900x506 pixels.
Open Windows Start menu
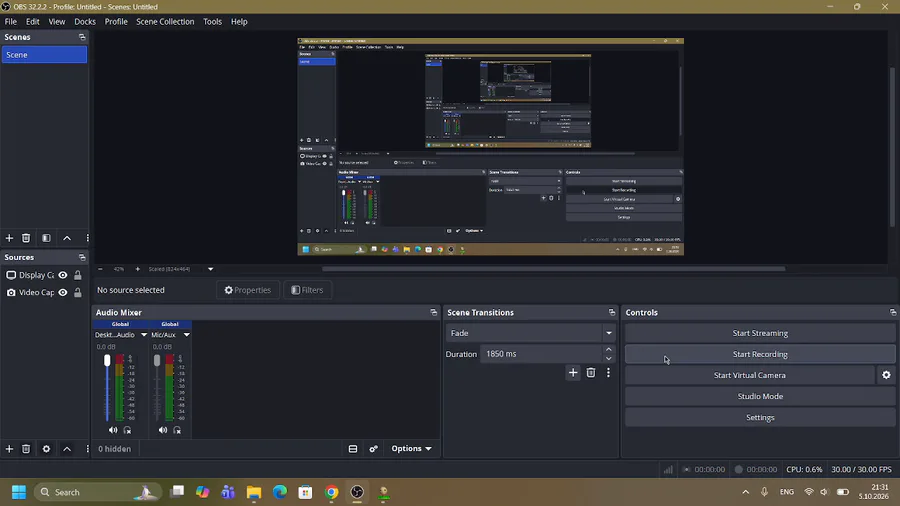click(19, 492)
